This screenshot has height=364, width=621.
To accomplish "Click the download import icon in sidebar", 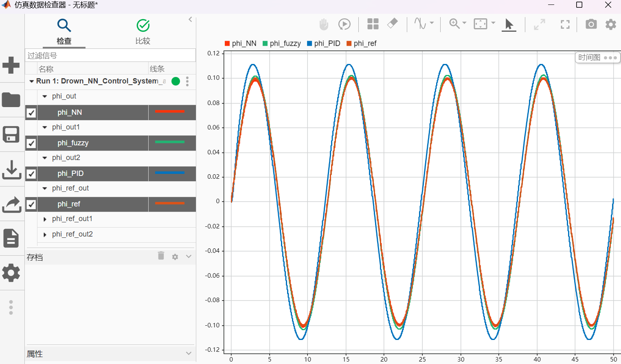I will 11,169.
